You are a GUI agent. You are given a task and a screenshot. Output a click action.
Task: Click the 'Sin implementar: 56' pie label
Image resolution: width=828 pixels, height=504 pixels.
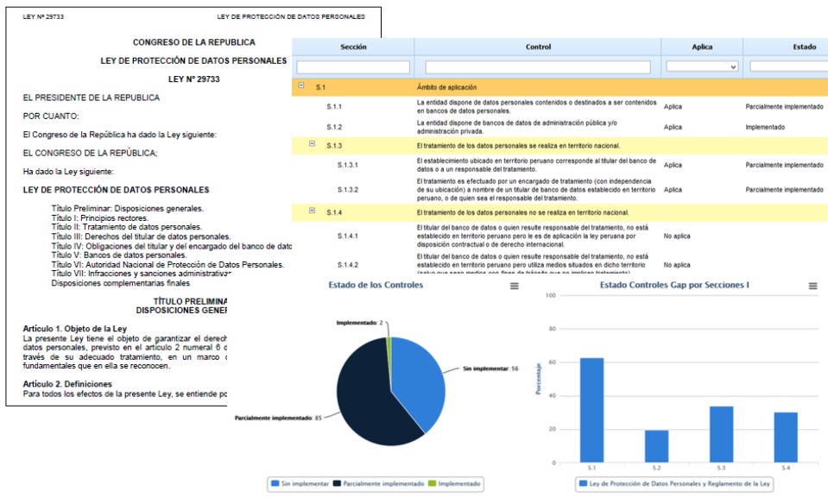click(490, 369)
